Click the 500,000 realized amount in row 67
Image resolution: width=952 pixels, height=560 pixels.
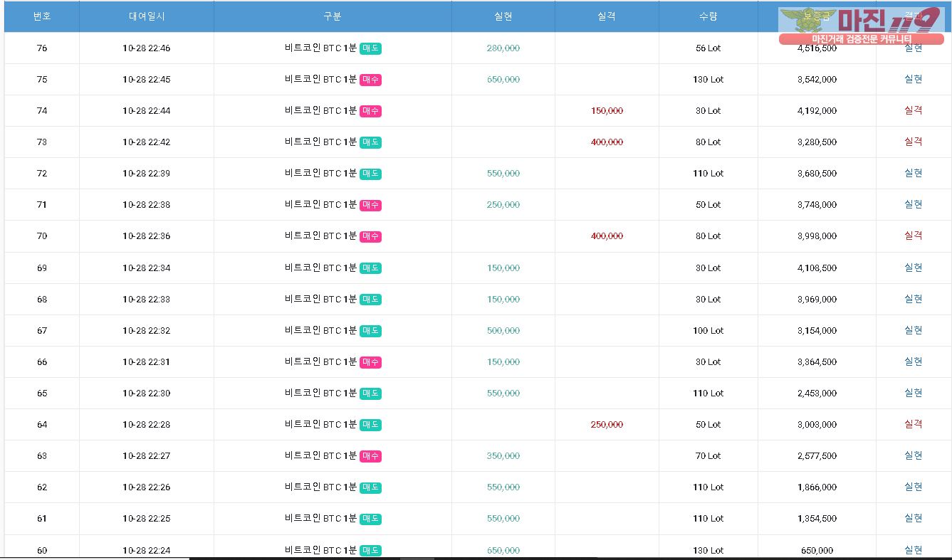pos(503,331)
